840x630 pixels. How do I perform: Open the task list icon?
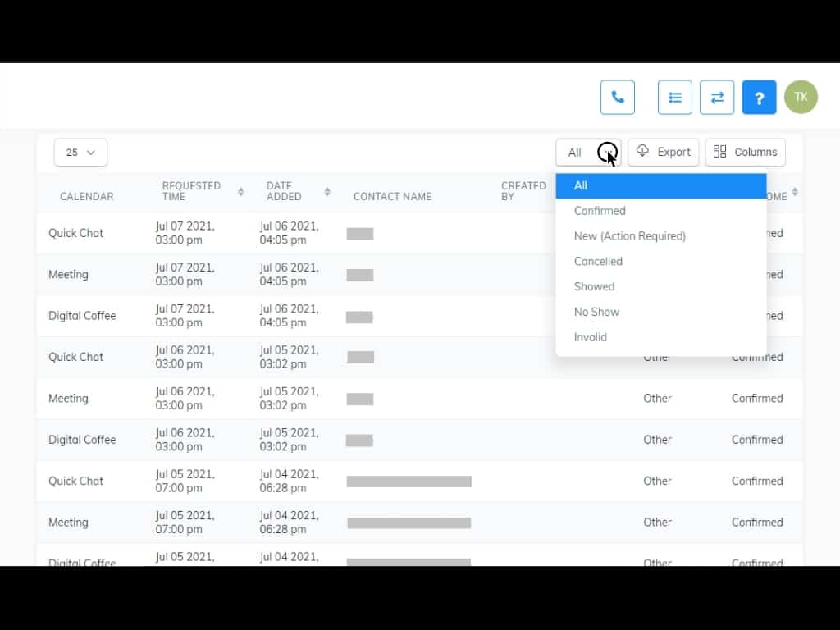point(674,98)
